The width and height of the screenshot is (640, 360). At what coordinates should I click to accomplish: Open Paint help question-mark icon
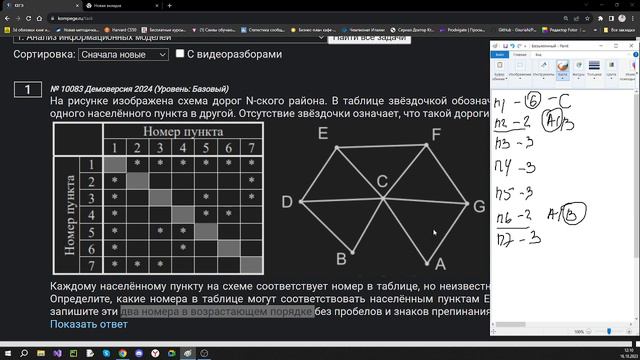point(636,54)
